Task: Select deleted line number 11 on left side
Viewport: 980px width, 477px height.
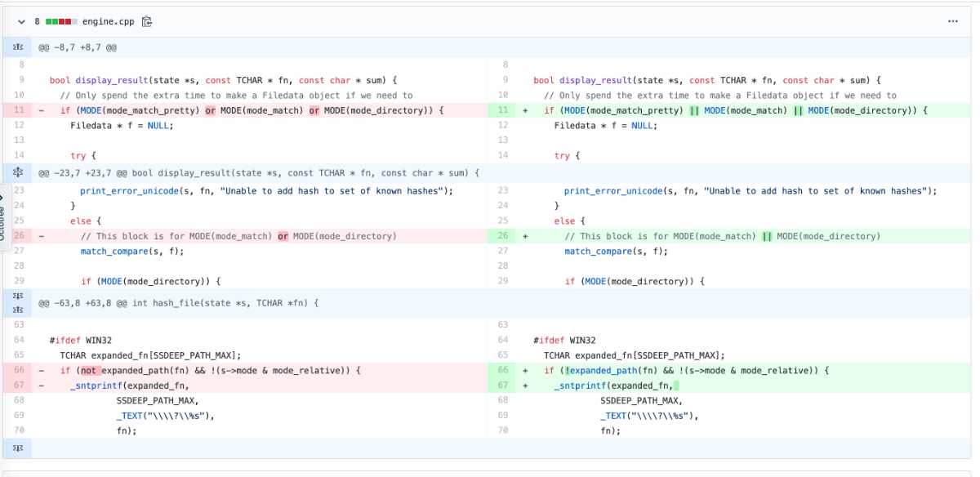Action: (x=18, y=110)
